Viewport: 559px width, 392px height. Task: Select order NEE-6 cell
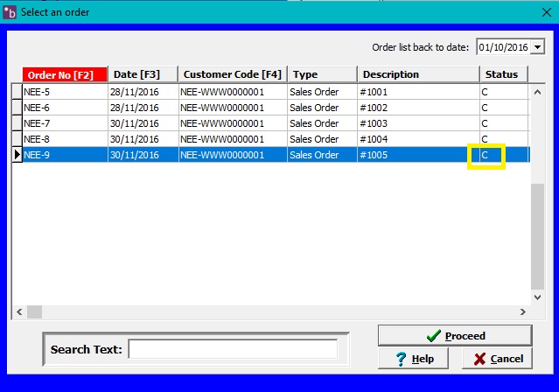point(65,108)
